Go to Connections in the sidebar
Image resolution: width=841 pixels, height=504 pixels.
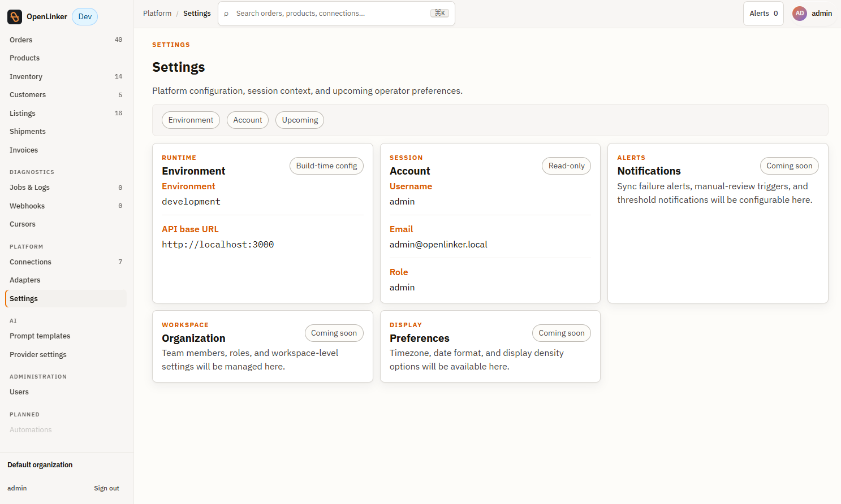pyautogui.click(x=66, y=262)
